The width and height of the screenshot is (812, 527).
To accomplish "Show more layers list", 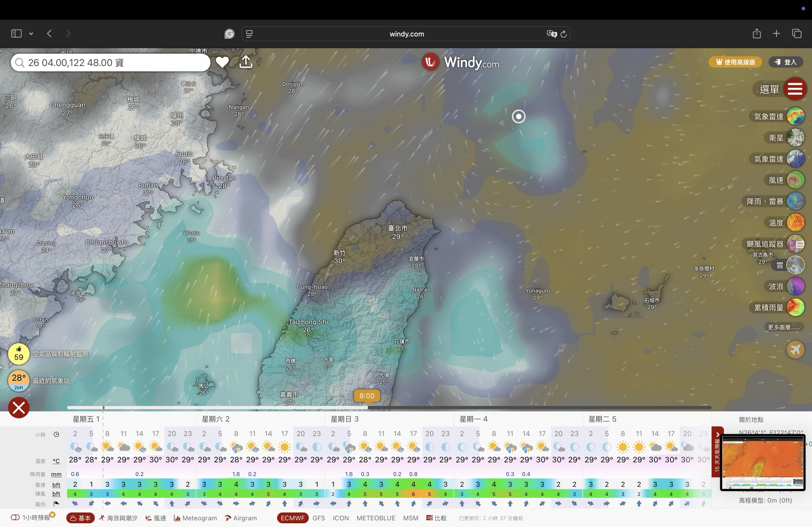I will click(x=783, y=327).
